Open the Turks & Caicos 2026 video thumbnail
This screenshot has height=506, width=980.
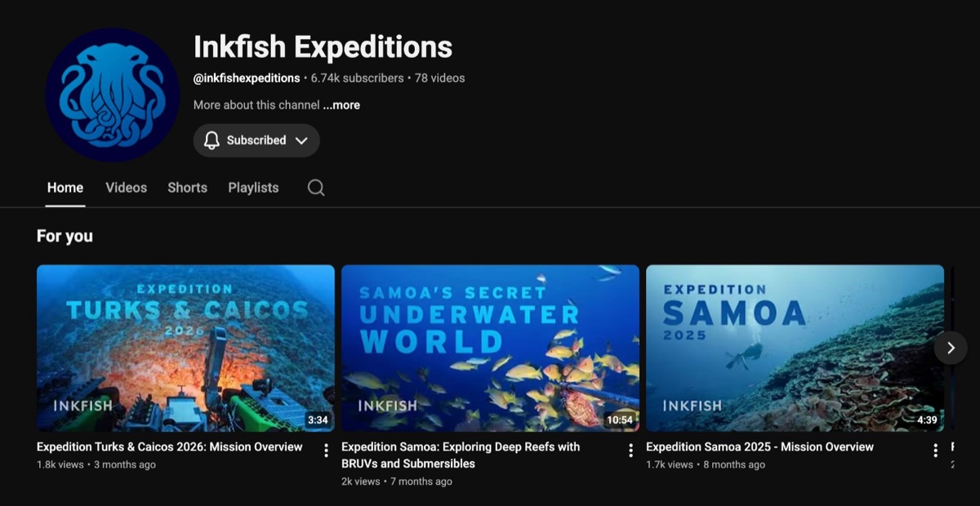tap(185, 348)
